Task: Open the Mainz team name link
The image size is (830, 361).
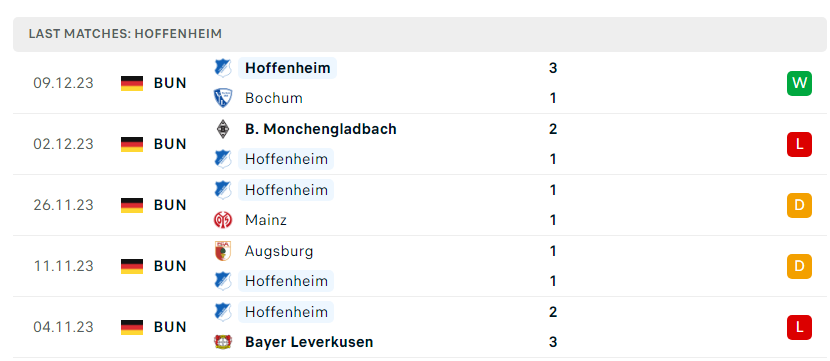Action: (x=266, y=220)
